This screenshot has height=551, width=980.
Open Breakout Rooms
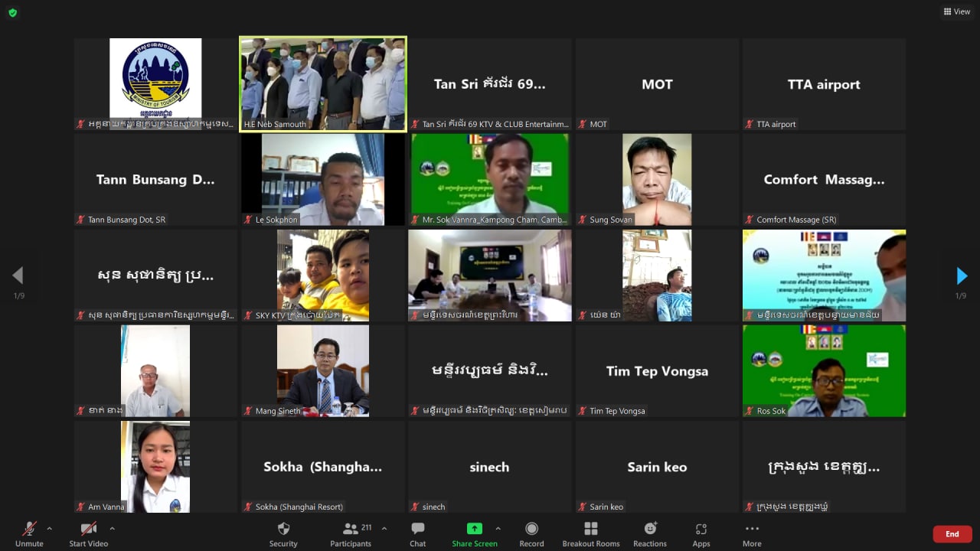[590, 529]
